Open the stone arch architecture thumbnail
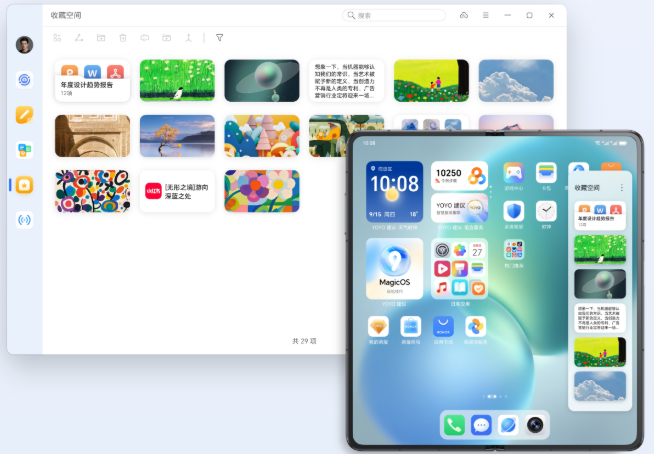 (92, 136)
